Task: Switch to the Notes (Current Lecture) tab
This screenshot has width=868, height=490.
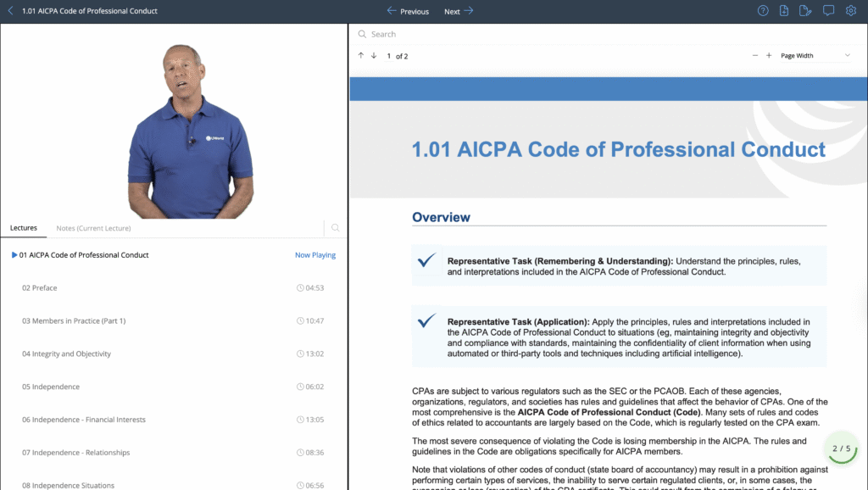Action: [x=93, y=228]
